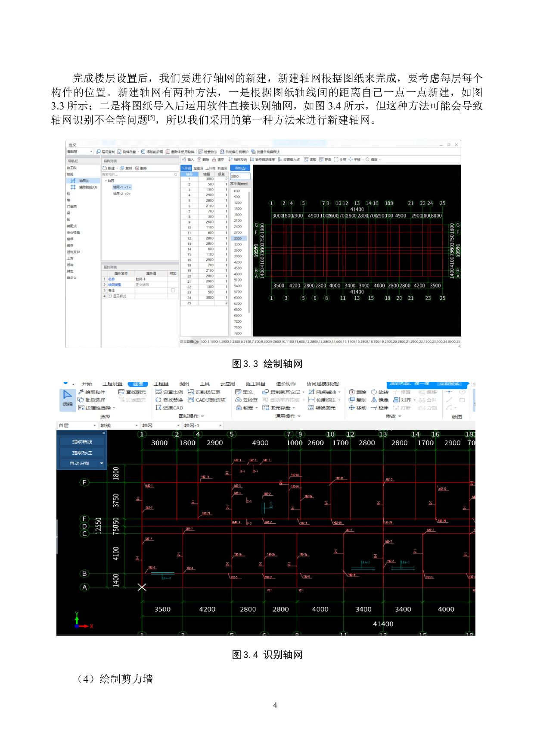Click the 还原CAD icon
This screenshot has width=534, height=756.
coord(158,408)
